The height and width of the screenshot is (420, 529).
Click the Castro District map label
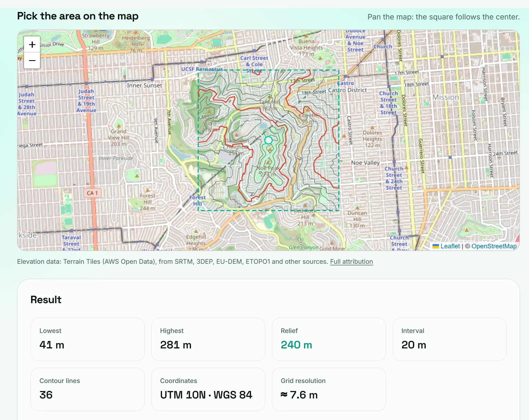tap(347, 90)
